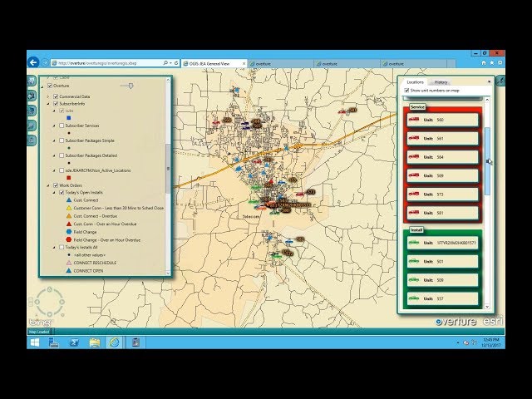Click the red truck icon for unit 564

tap(414, 157)
